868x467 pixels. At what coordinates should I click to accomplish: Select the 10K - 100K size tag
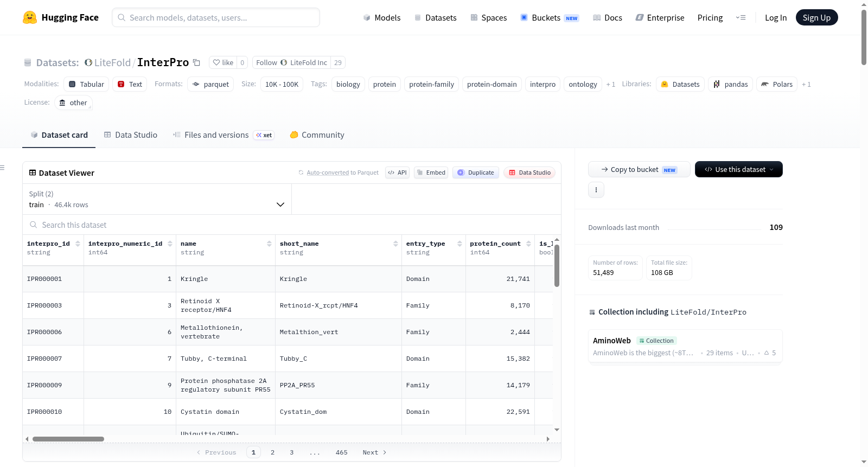click(282, 85)
